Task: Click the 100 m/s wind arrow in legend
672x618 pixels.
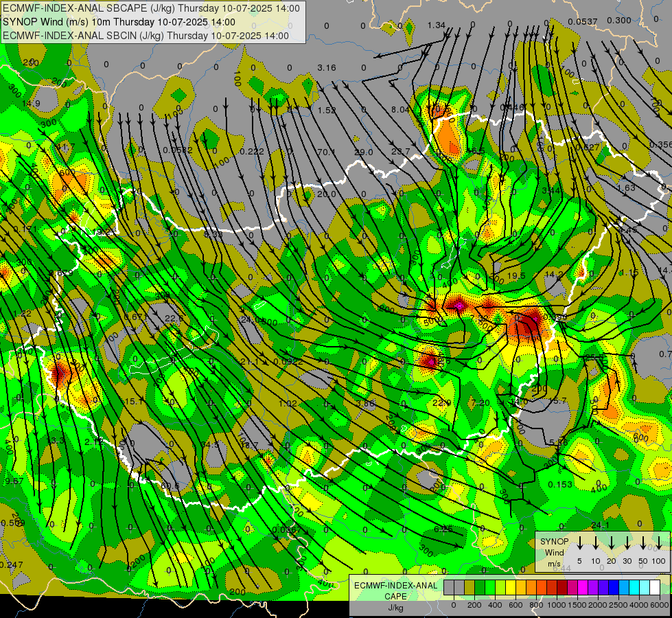Action: pos(659,543)
